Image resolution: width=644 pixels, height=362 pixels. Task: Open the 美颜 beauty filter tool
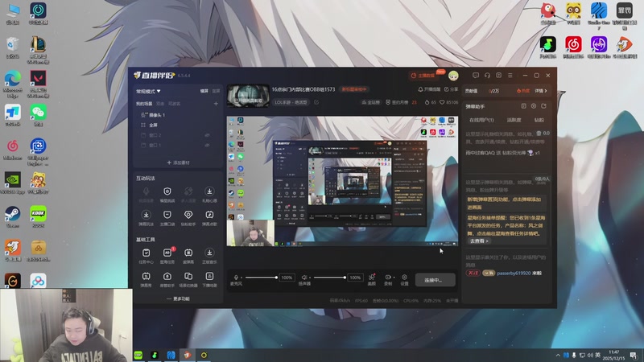[x=372, y=279]
